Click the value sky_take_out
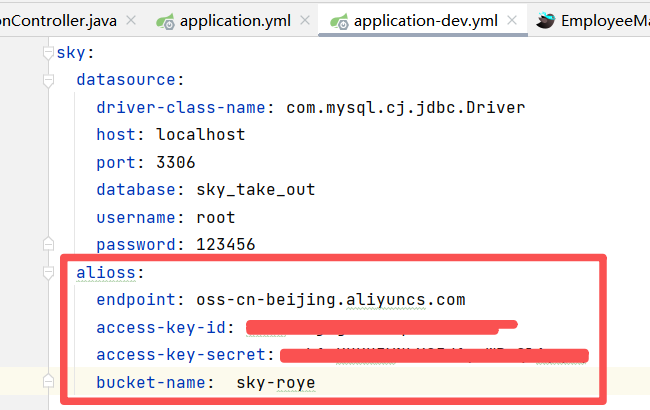 click(256, 190)
